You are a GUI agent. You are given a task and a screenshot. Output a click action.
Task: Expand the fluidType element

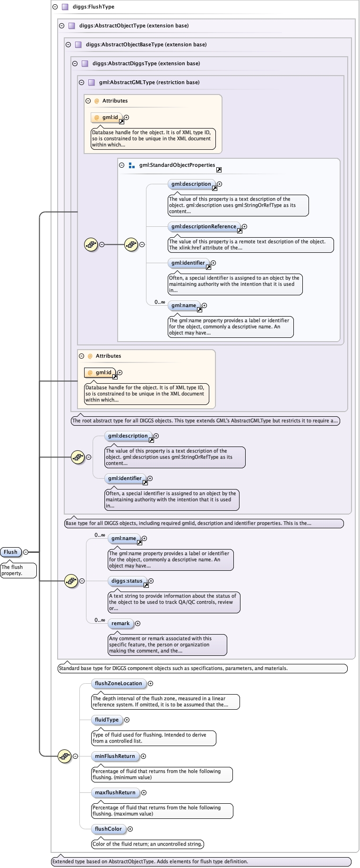coord(127,720)
